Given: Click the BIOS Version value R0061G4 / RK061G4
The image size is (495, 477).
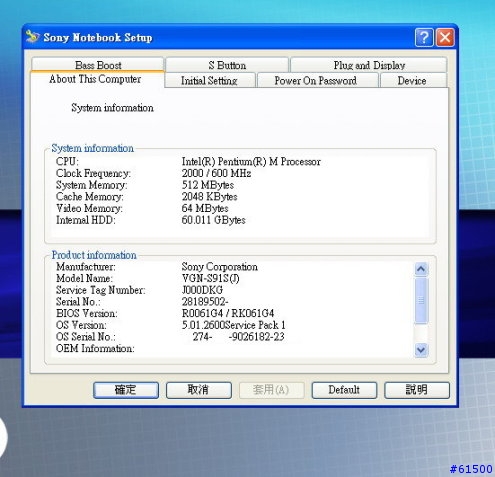Looking at the screenshot, I should [228, 313].
